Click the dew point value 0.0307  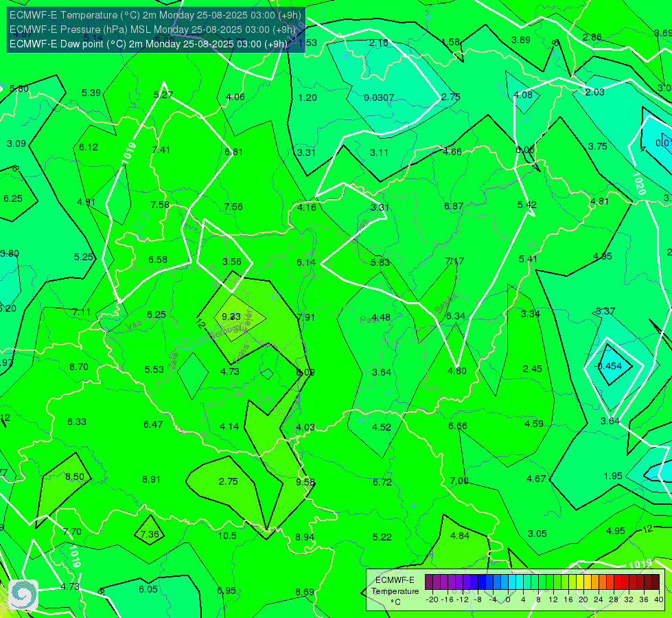click(x=379, y=98)
